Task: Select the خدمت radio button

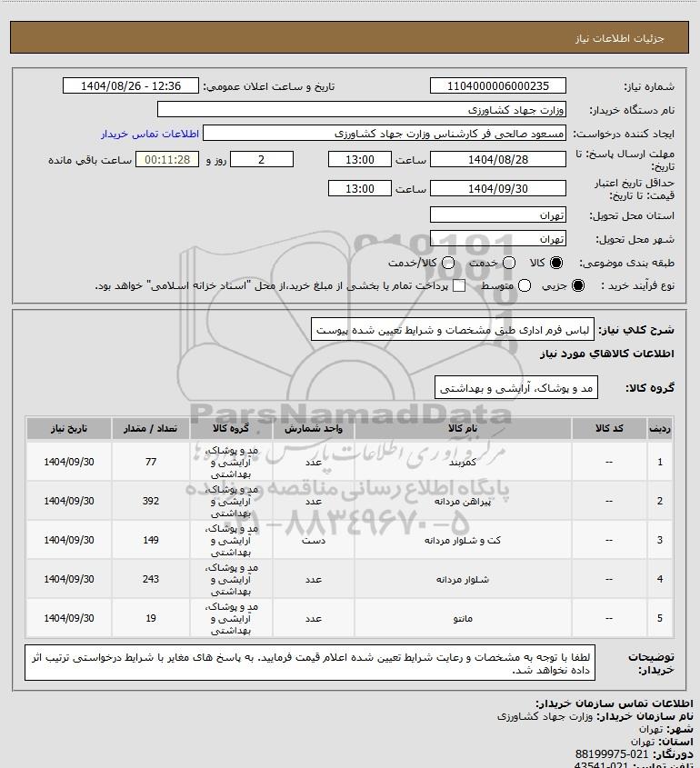Action: (x=509, y=263)
